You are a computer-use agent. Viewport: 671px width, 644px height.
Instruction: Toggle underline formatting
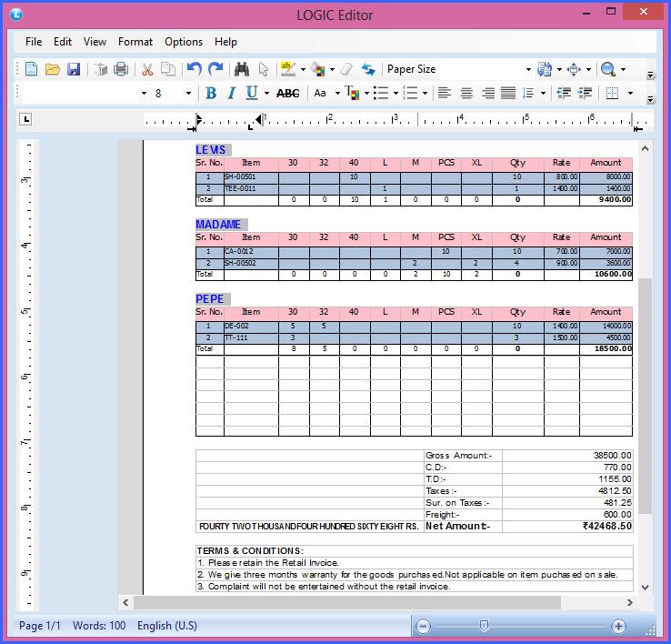click(x=252, y=93)
